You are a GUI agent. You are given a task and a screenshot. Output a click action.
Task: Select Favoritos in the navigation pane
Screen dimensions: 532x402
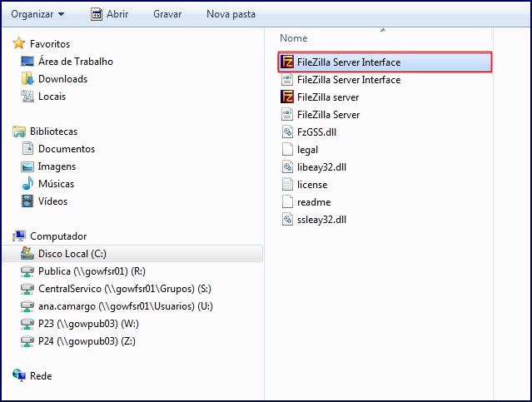pos(50,44)
